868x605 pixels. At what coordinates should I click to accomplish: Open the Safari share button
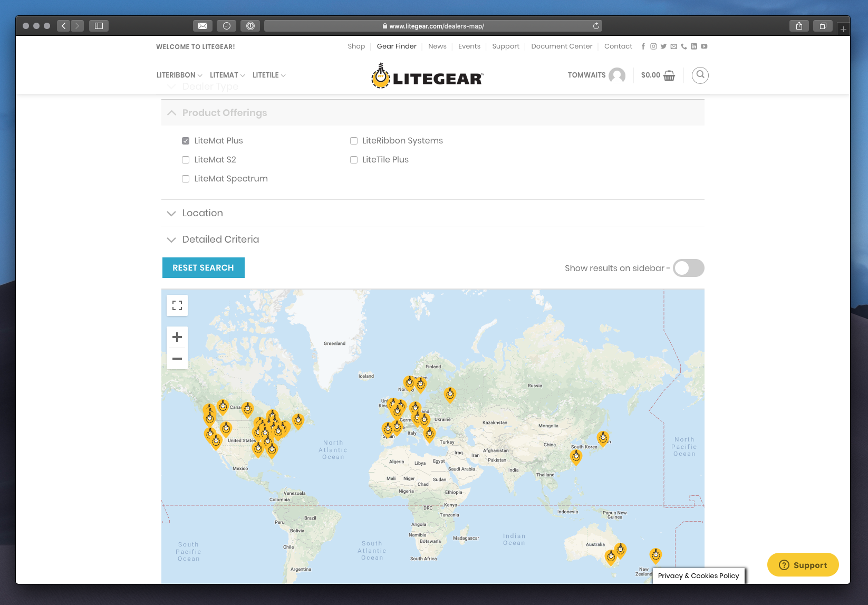[x=799, y=26]
